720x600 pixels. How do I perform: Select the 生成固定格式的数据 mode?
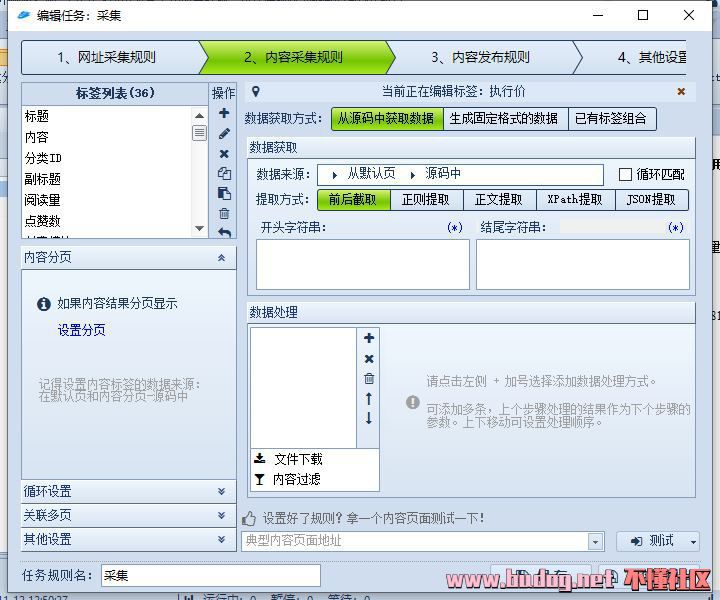click(504, 119)
